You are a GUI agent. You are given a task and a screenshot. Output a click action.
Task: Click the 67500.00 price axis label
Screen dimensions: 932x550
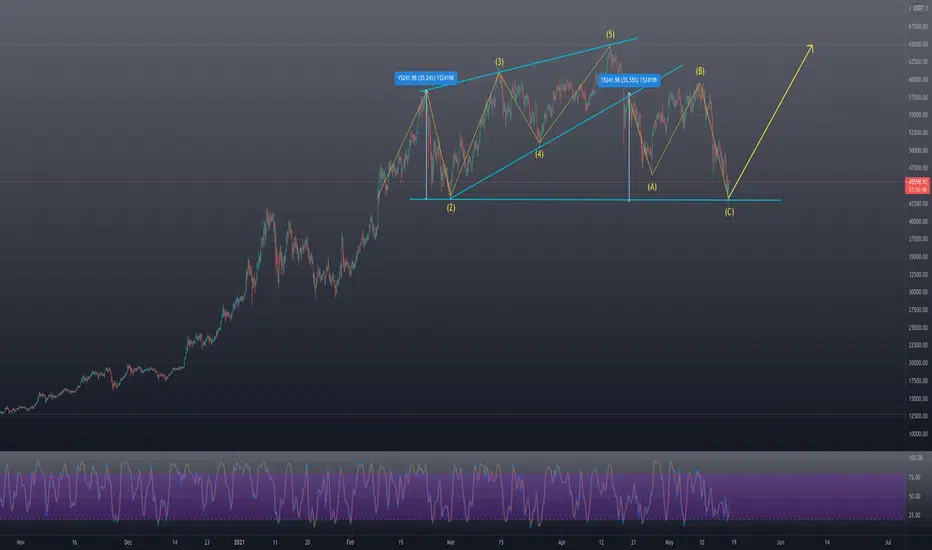pyautogui.click(x=918, y=27)
